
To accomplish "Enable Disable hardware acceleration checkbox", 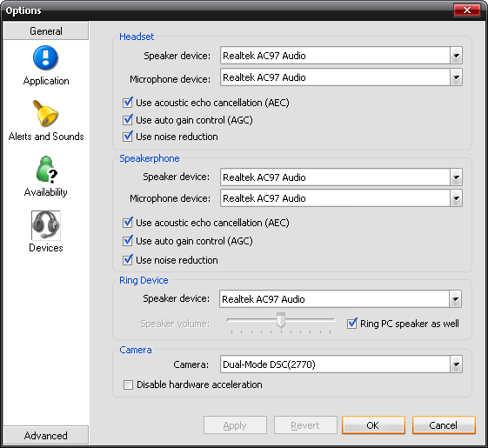I will (128, 384).
